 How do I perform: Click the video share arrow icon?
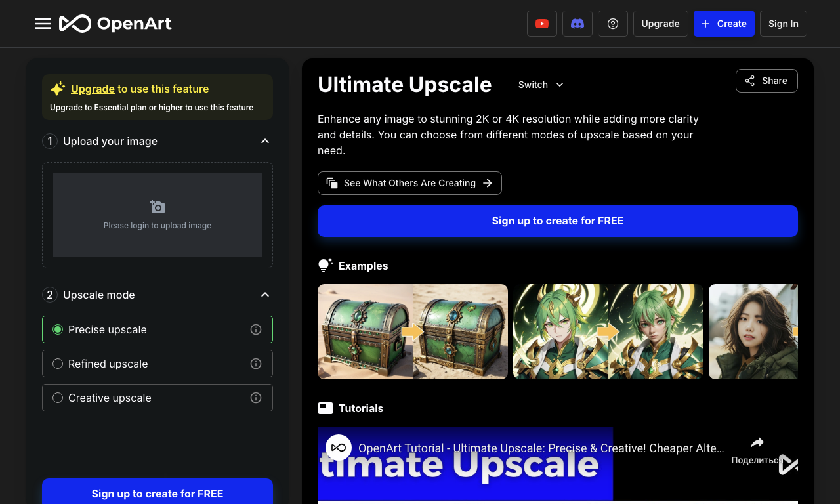coord(757,442)
